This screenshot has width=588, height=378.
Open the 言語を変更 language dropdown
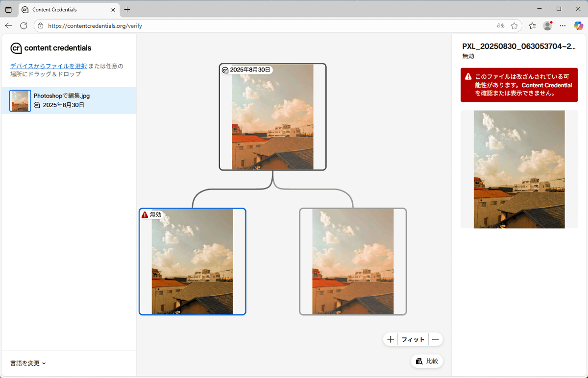point(28,363)
